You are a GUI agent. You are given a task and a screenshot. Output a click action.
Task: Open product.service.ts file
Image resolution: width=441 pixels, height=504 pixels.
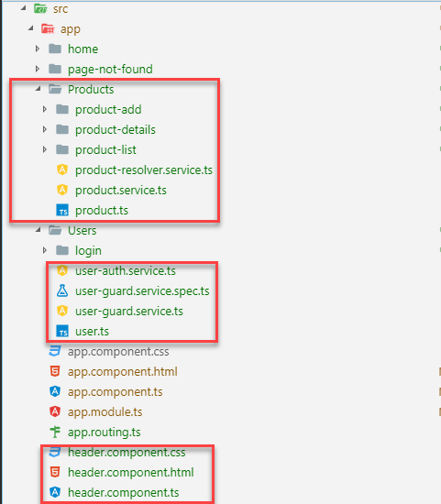coord(121,191)
